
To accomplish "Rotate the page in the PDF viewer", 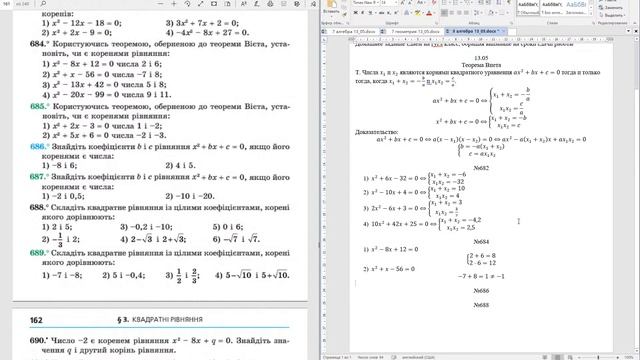I will pyautogui.click(x=187, y=4).
